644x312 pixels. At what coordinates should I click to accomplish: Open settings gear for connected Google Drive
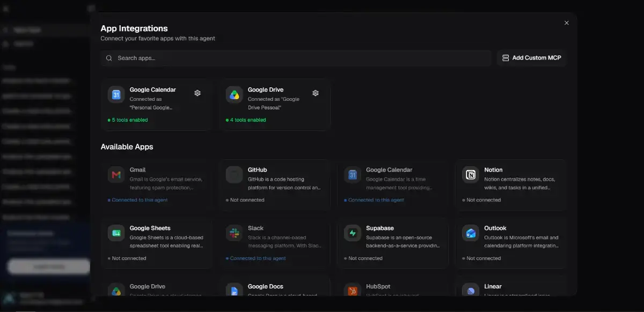coord(316,93)
